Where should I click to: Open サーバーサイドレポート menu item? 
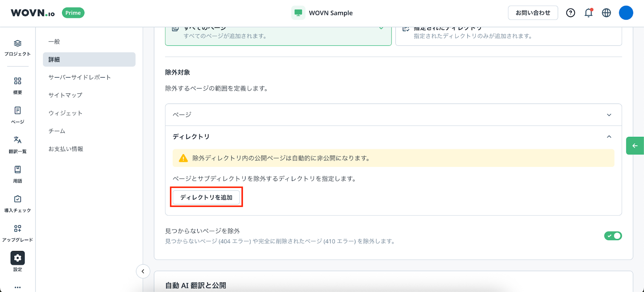point(80,77)
